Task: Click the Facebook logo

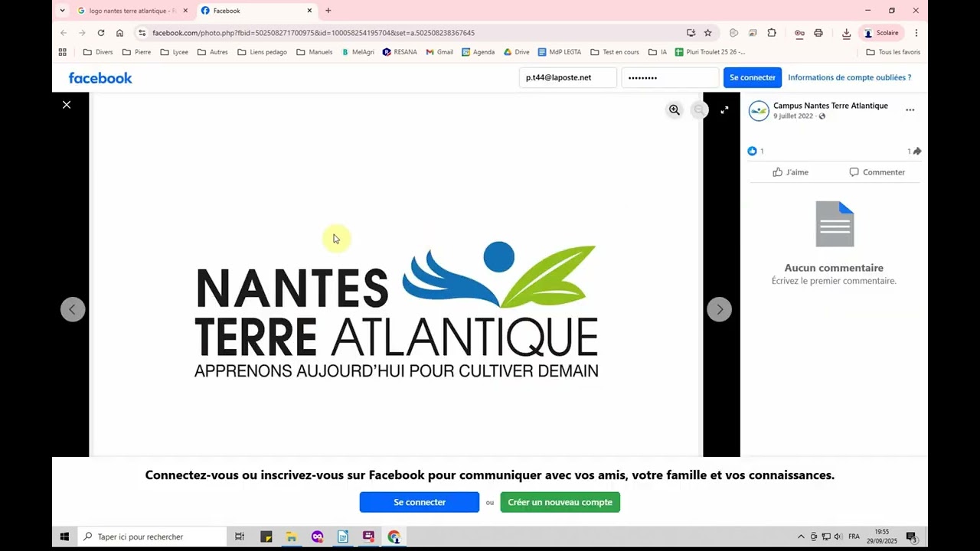Action: click(x=100, y=78)
